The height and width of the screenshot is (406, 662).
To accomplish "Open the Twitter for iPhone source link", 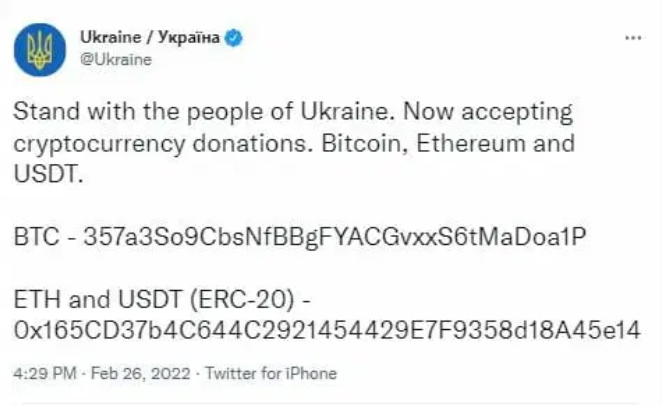I will [270, 374].
